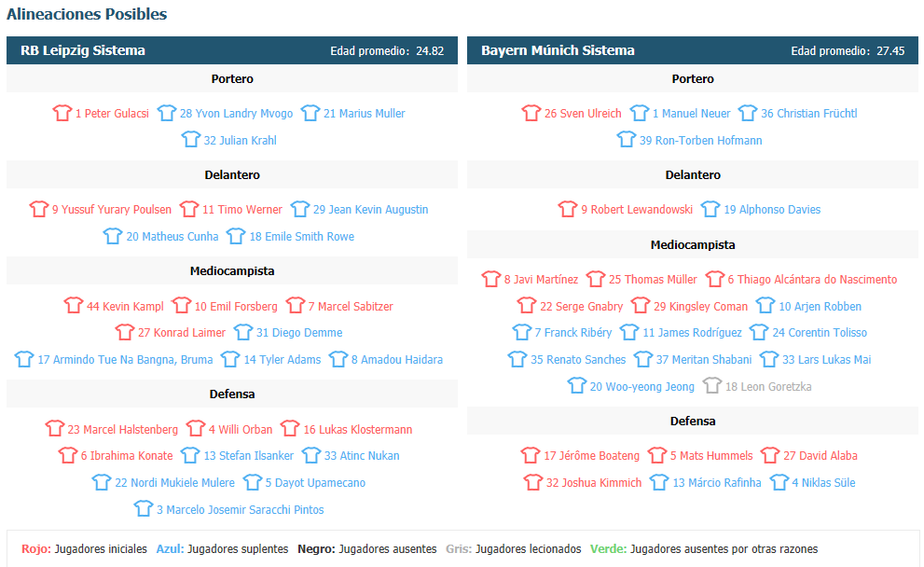This screenshot has width=924, height=567.
Task: Click the shirt icon next to Timo Werner
Action: click(189, 209)
